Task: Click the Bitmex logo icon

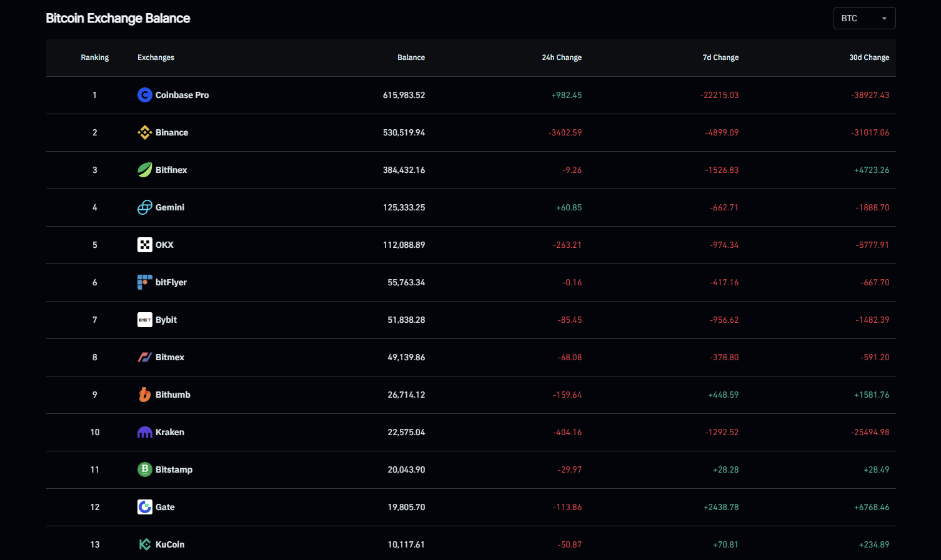Action: coord(145,357)
